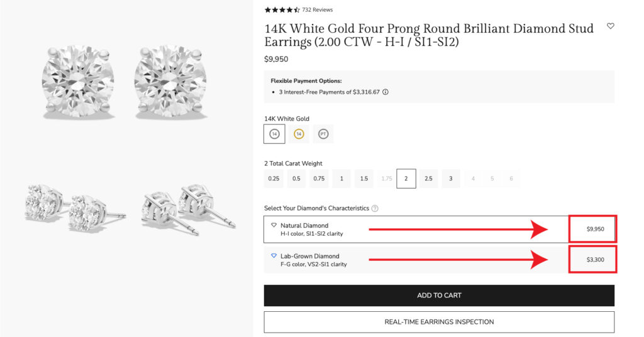Viewport: 644px width, 337px height.
Task: View front-facing earrings product image
Action: (125, 80)
